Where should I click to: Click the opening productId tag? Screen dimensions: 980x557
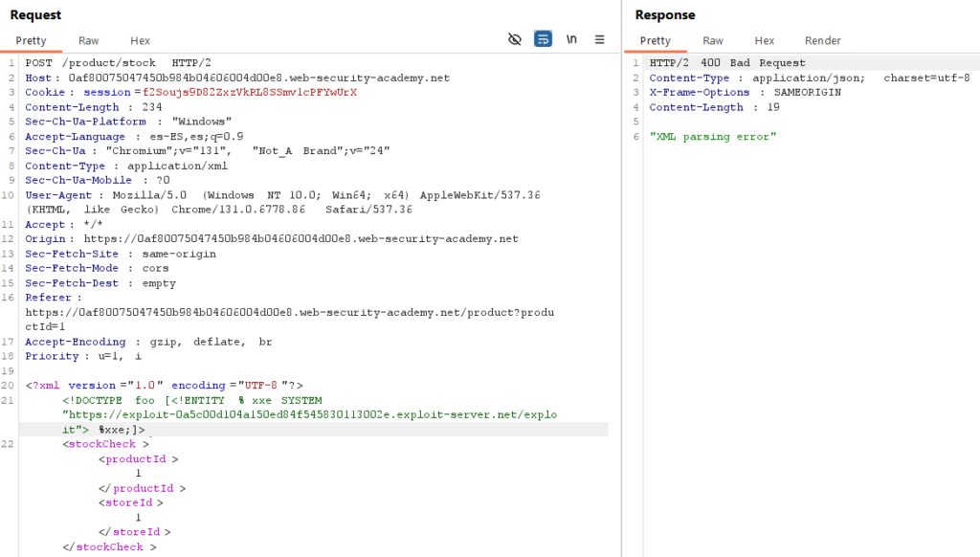click(x=138, y=459)
